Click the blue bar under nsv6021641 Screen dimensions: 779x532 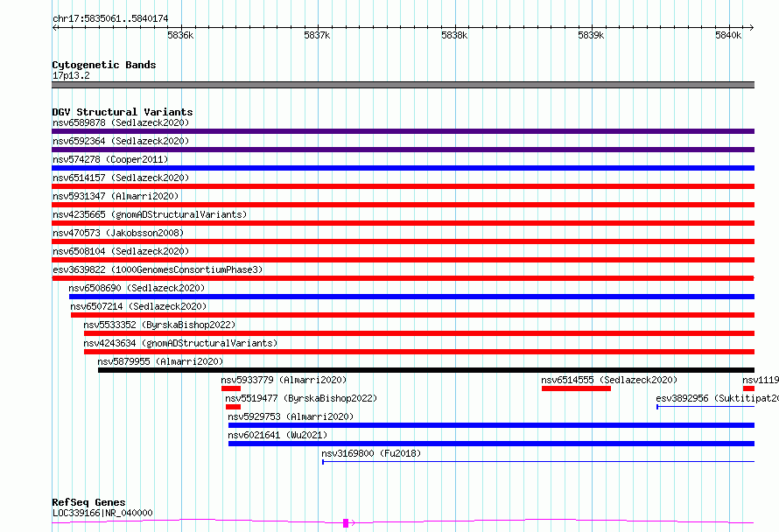point(491,444)
